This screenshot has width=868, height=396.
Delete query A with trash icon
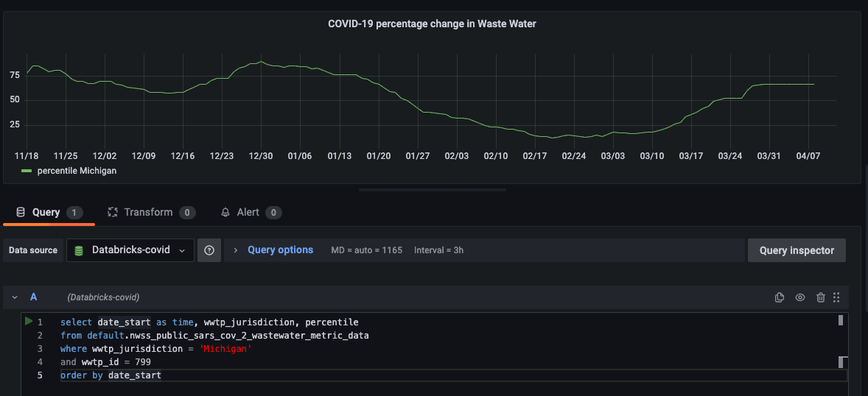click(x=821, y=297)
